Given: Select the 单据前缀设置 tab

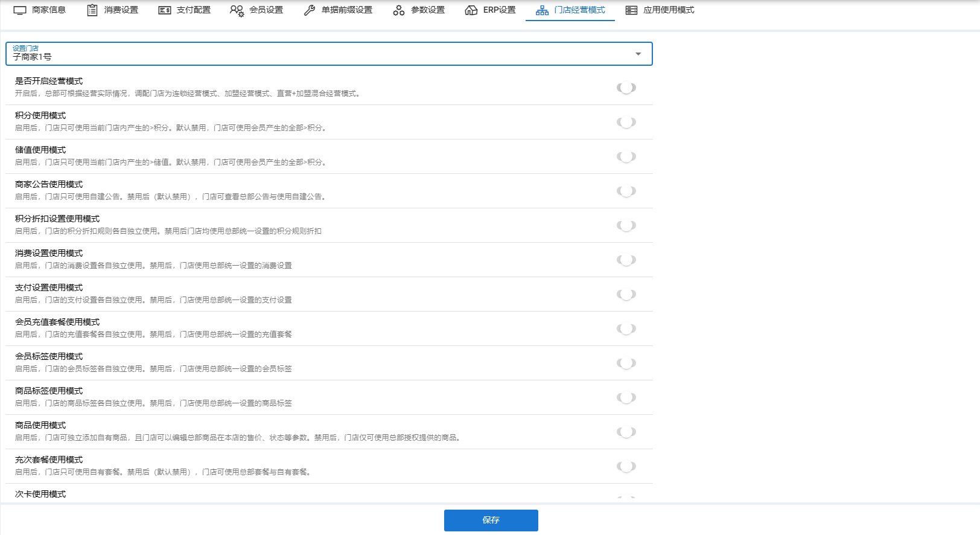Looking at the screenshot, I should (x=338, y=10).
